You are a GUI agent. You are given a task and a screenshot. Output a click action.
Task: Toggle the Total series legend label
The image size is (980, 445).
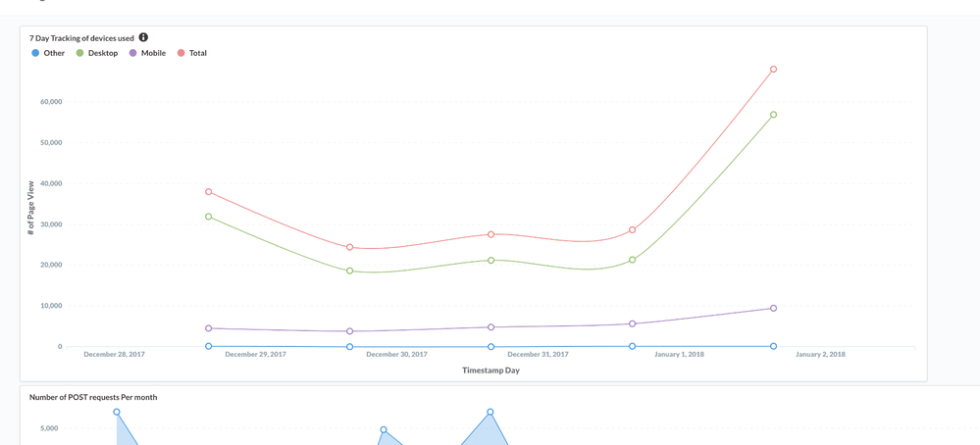[x=197, y=53]
